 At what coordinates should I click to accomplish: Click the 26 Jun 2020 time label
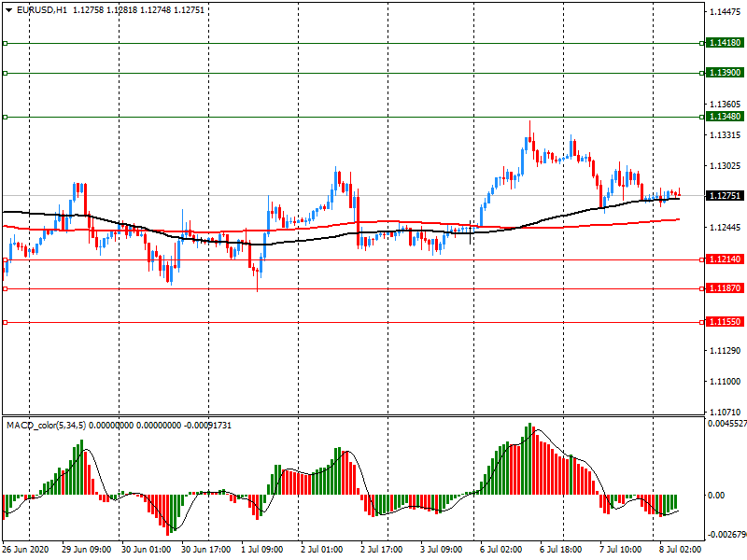coord(25,550)
